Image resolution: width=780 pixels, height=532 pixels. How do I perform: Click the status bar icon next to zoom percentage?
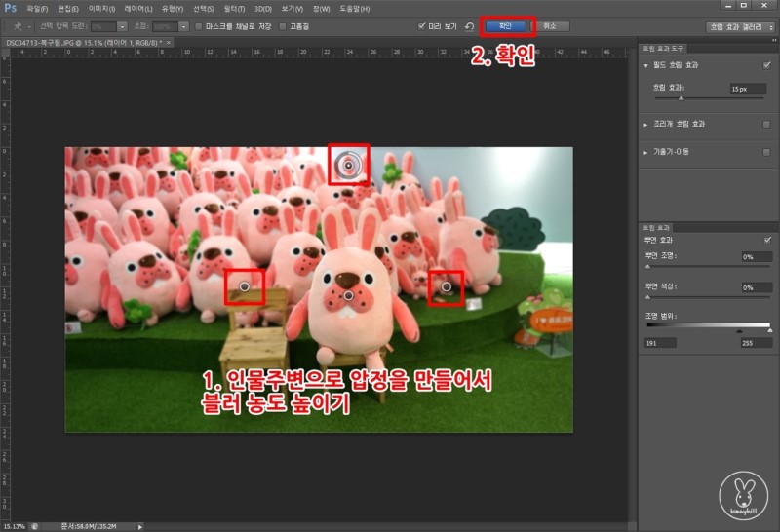tap(33, 526)
